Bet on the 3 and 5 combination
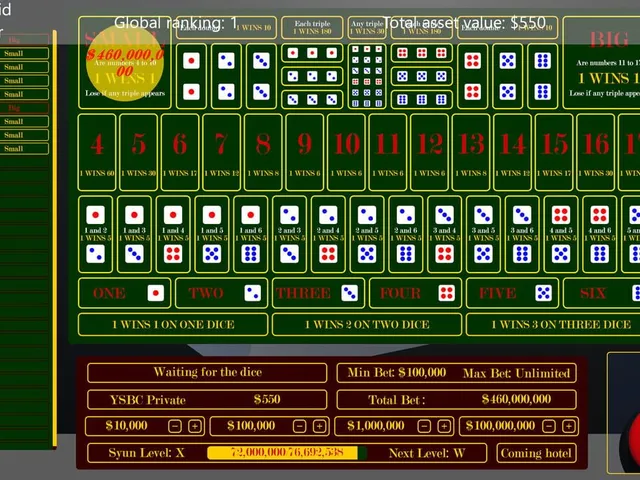The height and width of the screenshot is (480, 640). click(x=483, y=234)
